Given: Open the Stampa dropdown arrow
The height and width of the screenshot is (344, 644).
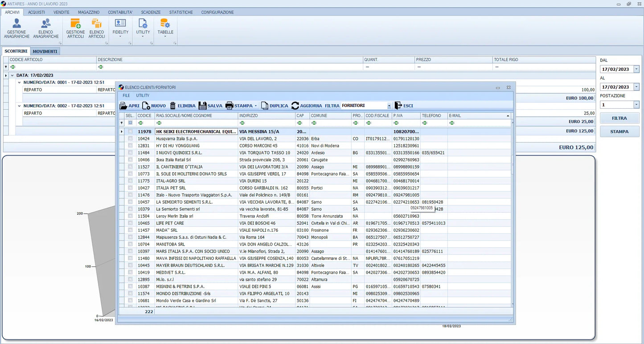Looking at the screenshot, I should point(256,106).
